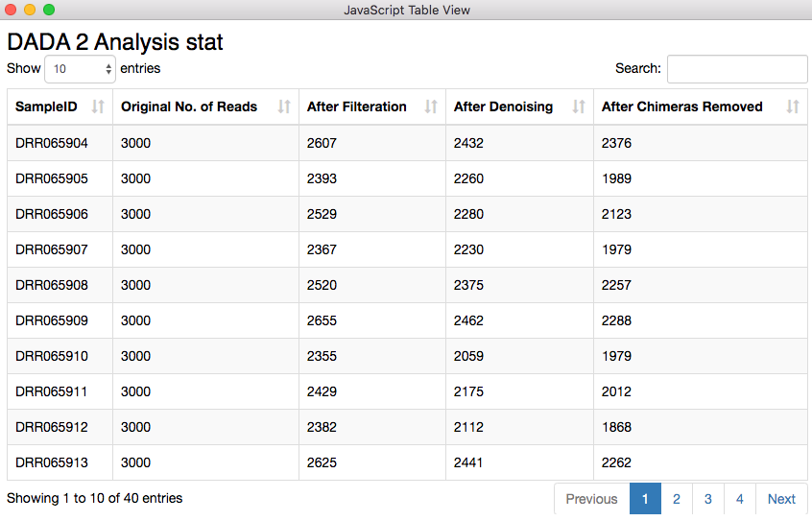812x521 pixels.
Task: Click the DADA 2 Analysis stat heading
Action: pyautogui.click(x=115, y=42)
